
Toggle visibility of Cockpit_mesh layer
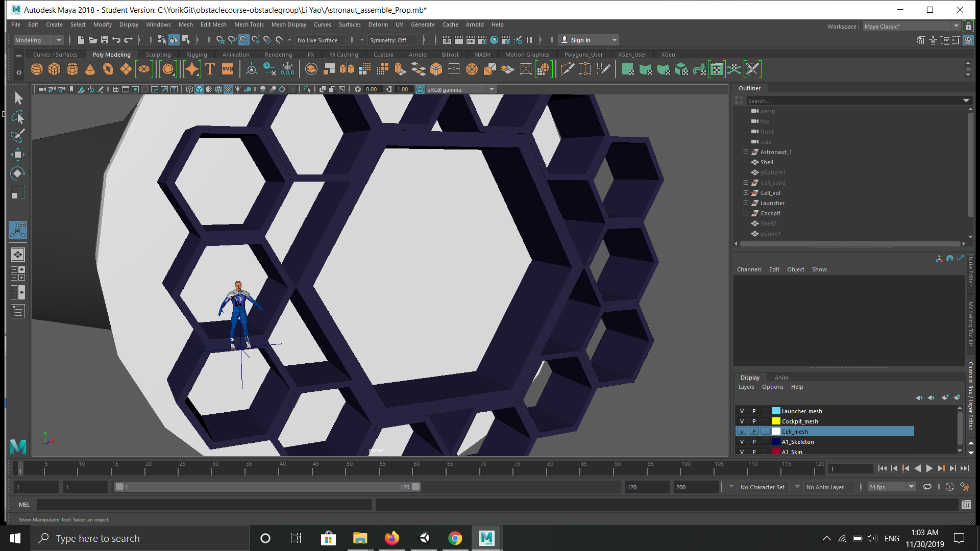(x=742, y=421)
